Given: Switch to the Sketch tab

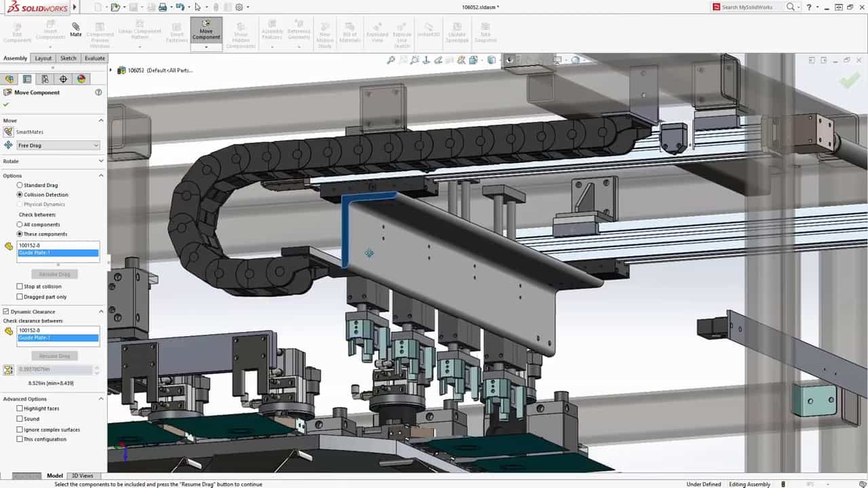Looking at the screenshot, I should (68, 58).
